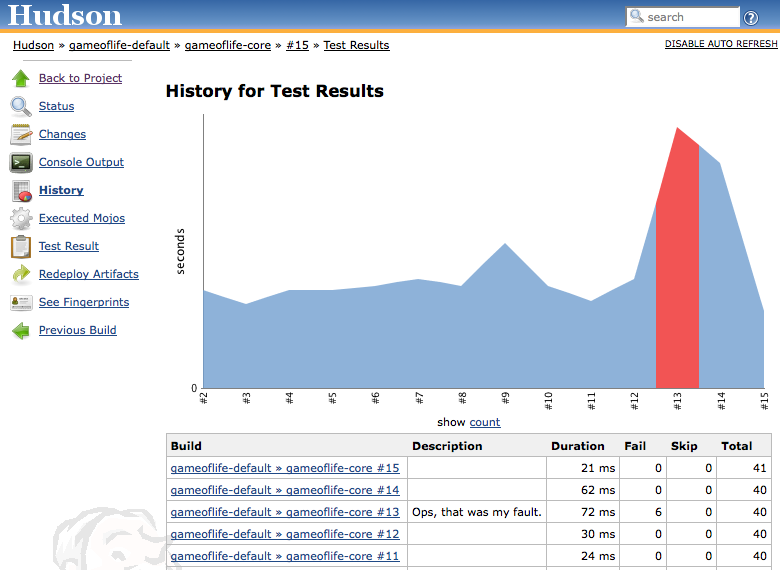Click the Total column header

click(737, 446)
